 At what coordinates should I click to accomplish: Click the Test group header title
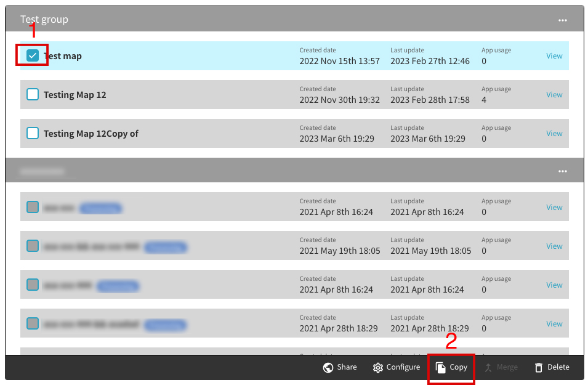pyautogui.click(x=44, y=20)
